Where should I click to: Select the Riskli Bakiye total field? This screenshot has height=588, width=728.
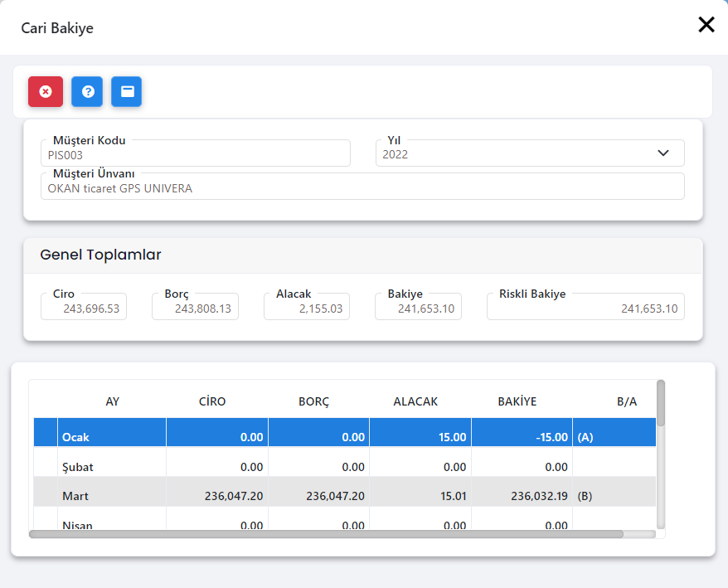coord(585,307)
